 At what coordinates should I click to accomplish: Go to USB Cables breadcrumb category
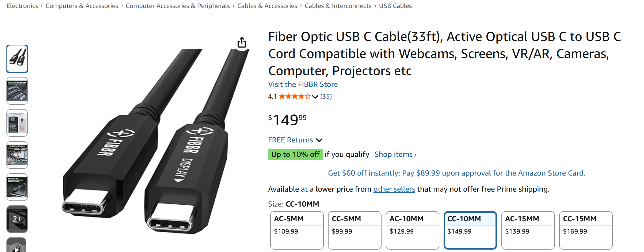click(395, 6)
